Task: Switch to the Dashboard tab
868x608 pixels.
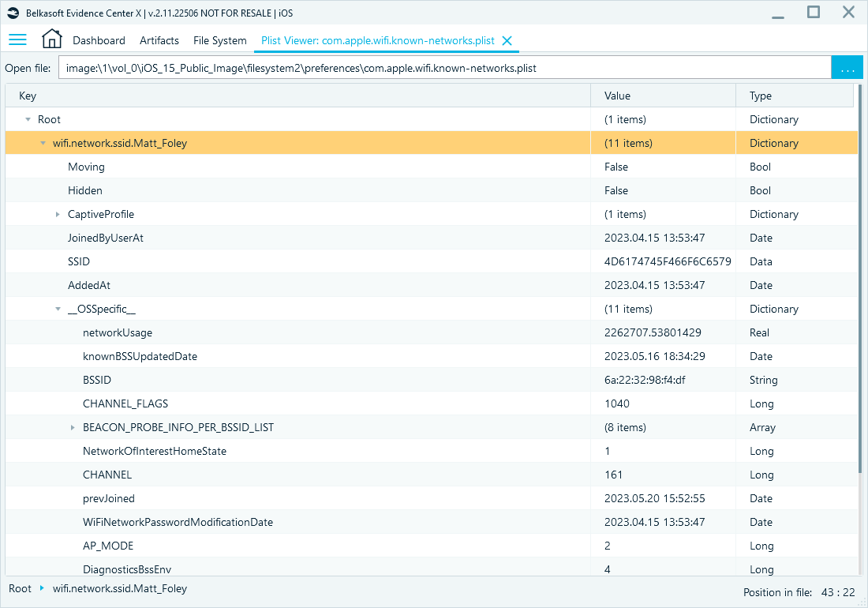Action: (99, 40)
